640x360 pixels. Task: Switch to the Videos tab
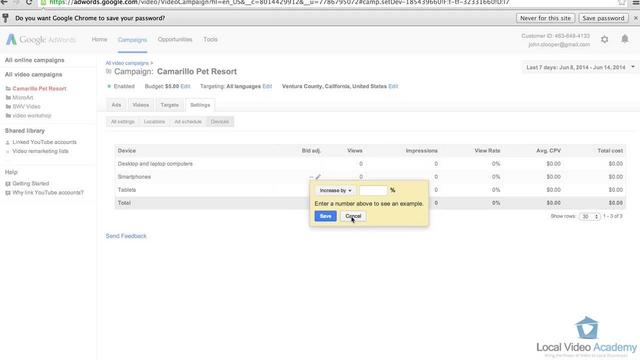(x=141, y=105)
